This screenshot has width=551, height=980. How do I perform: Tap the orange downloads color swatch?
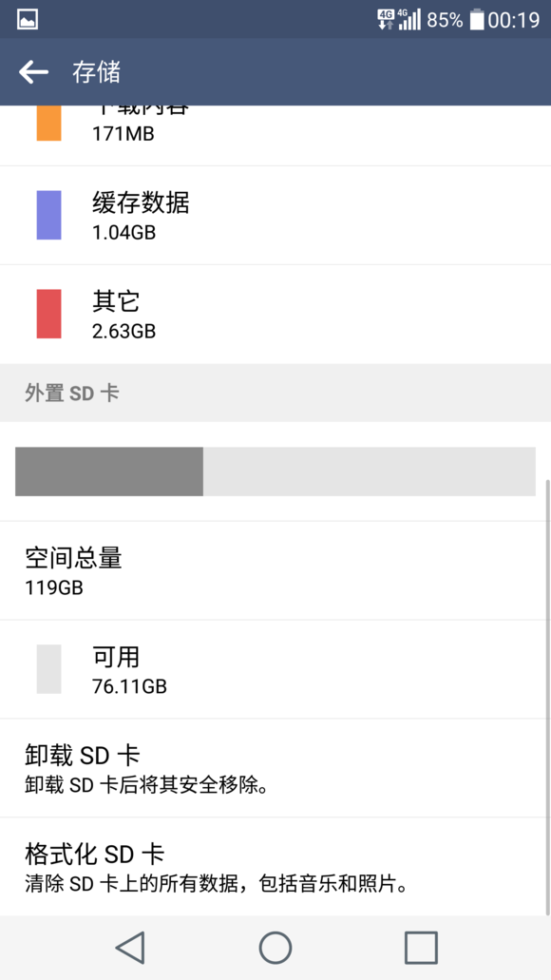pyautogui.click(x=48, y=124)
